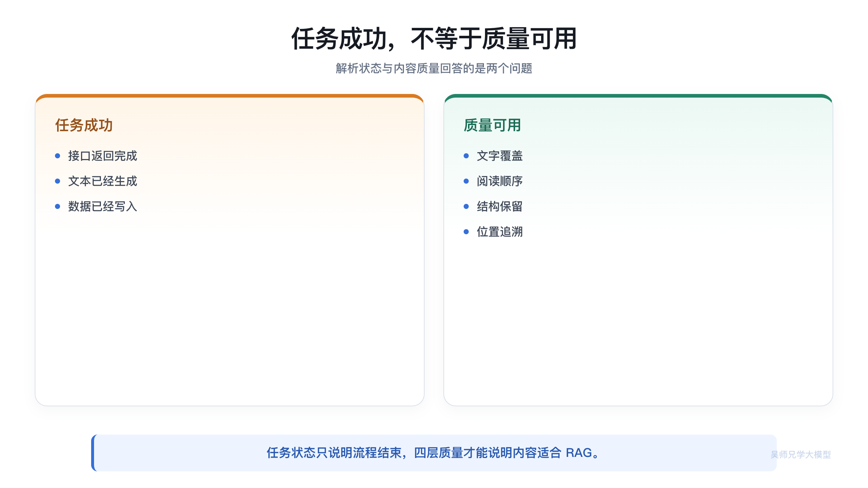The height and width of the screenshot is (488, 868).
Task: Select the green card heading 质量可用
Action: (492, 125)
